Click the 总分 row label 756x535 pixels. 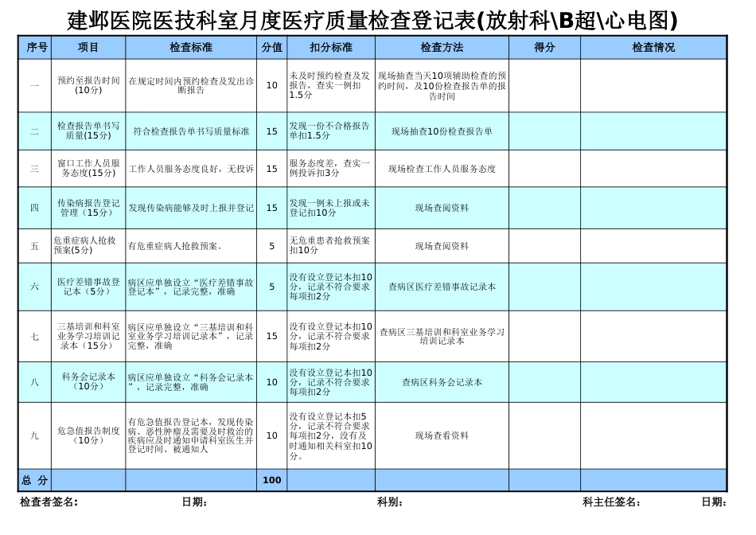[35, 480]
